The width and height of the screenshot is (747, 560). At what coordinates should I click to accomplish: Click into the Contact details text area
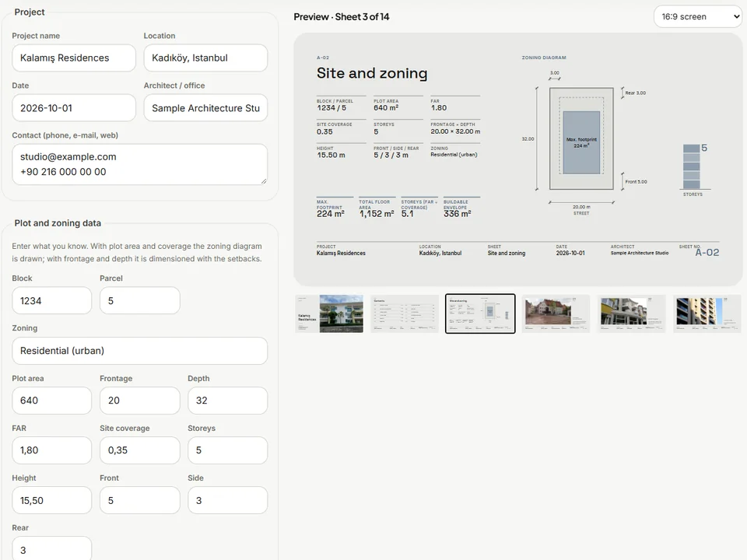139,164
